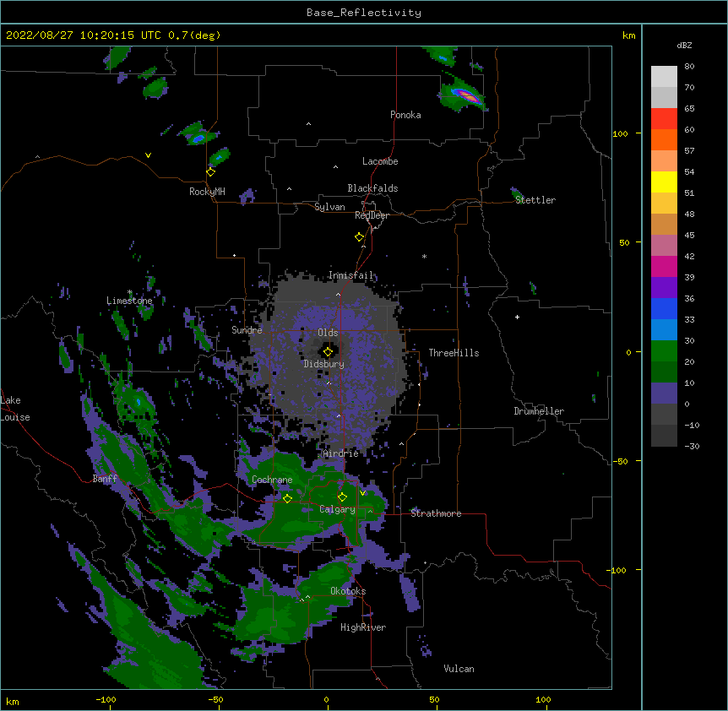This screenshot has height=711, width=728.
Task: Click the yellow diamond marker near RockyMH
Action: (211, 172)
